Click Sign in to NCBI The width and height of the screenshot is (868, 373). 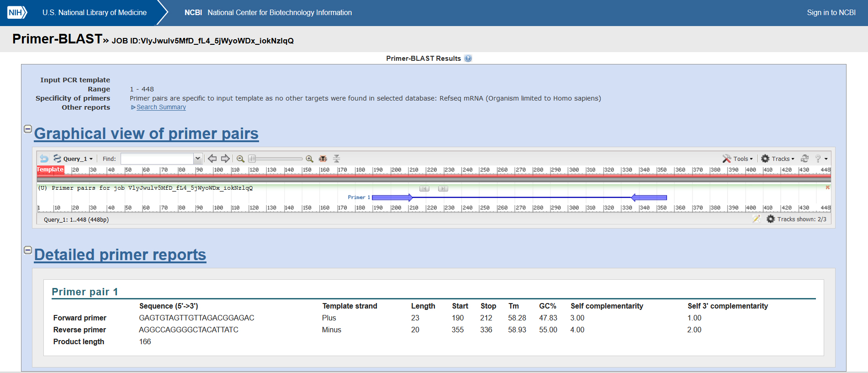tap(831, 13)
